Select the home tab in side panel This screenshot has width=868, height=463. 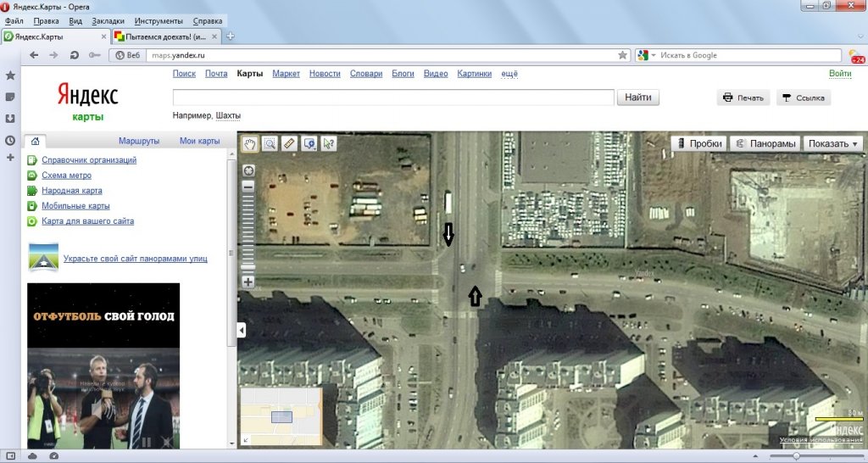click(x=35, y=141)
